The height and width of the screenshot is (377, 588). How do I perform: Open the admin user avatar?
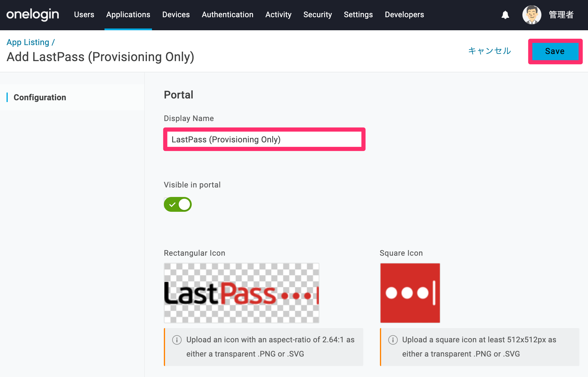pos(532,15)
